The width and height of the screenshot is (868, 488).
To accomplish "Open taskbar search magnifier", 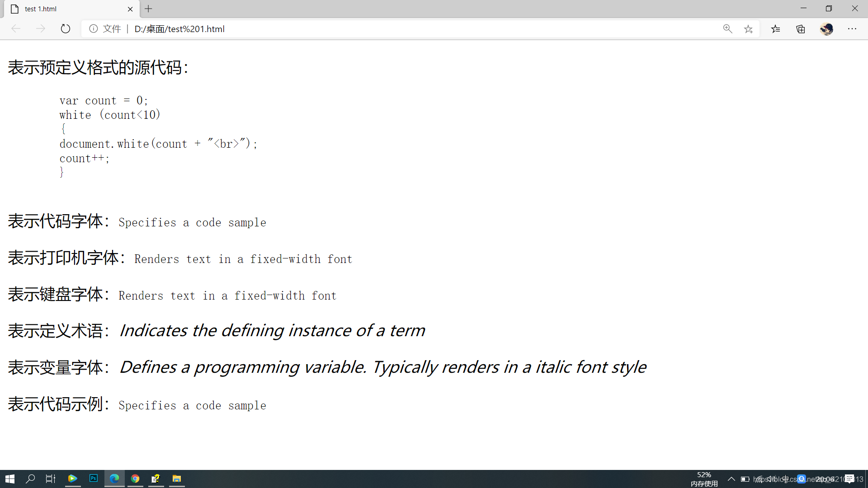I will pyautogui.click(x=30, y=479).
